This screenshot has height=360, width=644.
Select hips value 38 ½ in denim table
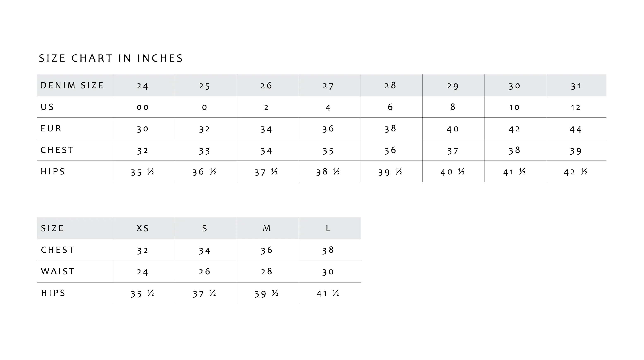330,172
